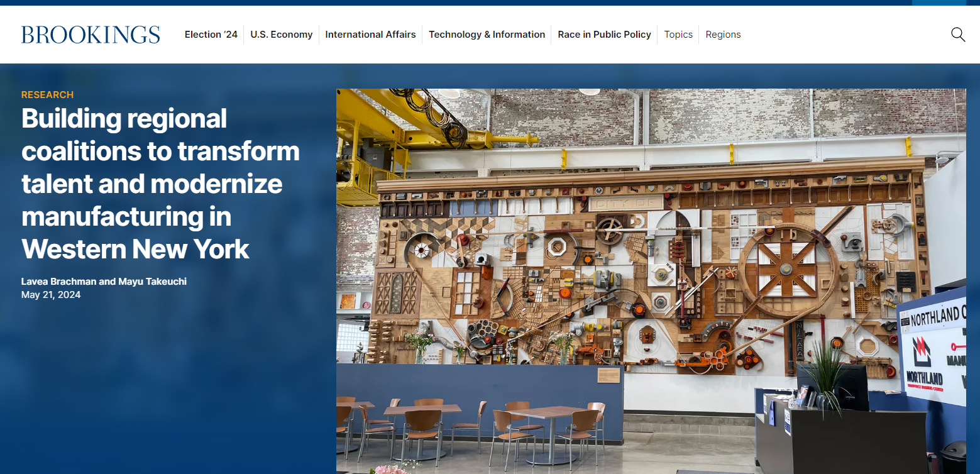Screen dimensions: 980x474
Task: Click the large wooden wheel in the mural
Action: pyautogui.click(x=786, y=268)
